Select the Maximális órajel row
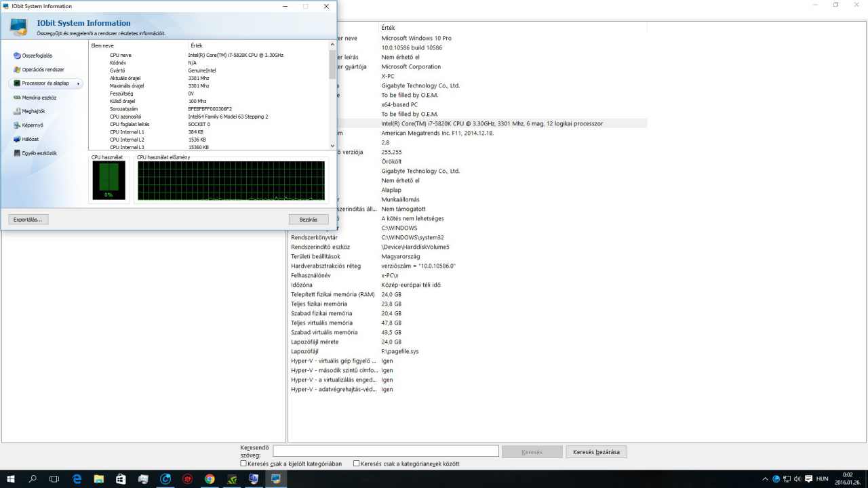The image size is (868, 488). click(x=208, y=86)
